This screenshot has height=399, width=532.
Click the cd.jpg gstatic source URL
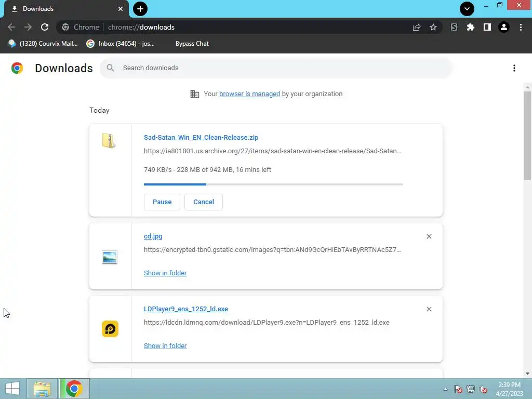(272, 250)
